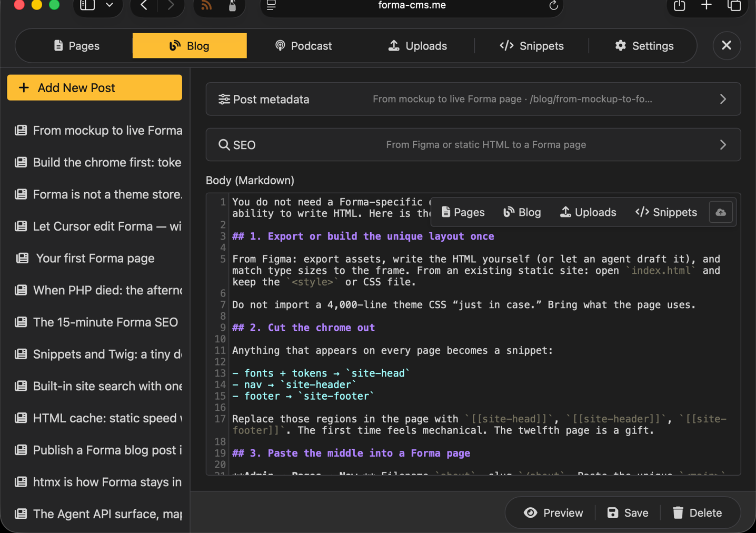756x533 pixels.
Task: Click the '- footer → `site-footer`' line
Action: pos(303,396)
